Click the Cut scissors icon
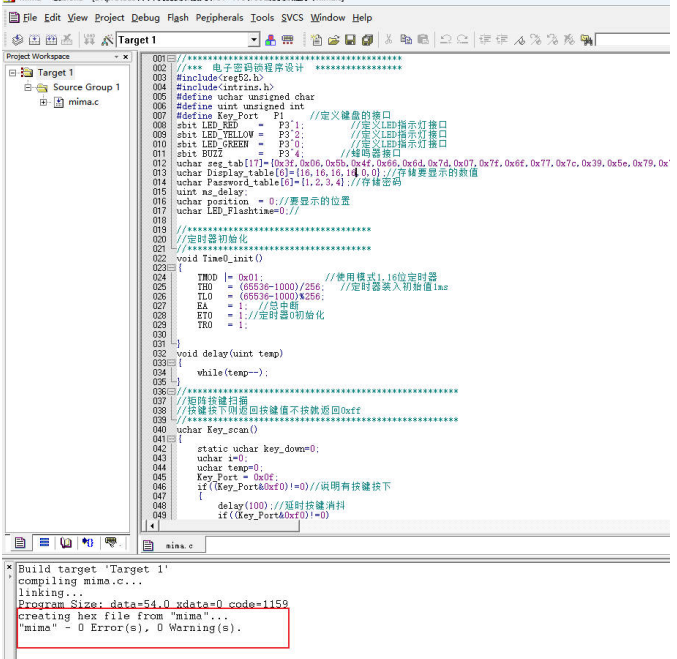 [x=387, y=40]
